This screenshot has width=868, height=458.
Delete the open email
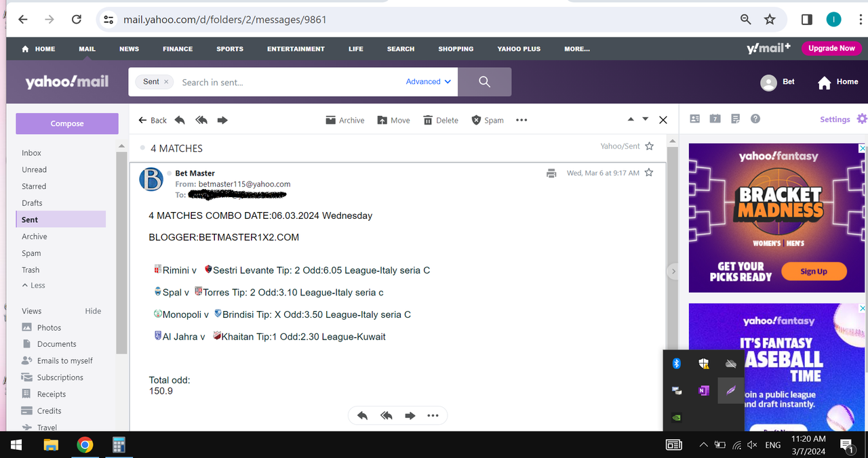(441, 120)
